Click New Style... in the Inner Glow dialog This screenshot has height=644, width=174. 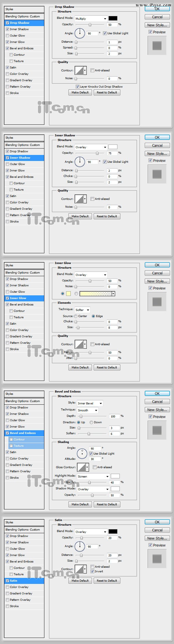[x=157, y=281]
